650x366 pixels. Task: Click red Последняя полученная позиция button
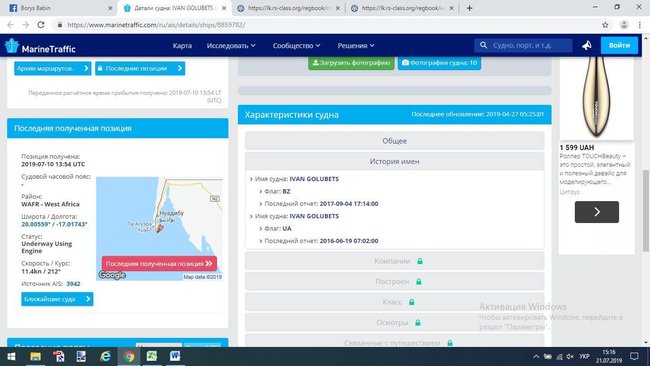coord(159,264)
